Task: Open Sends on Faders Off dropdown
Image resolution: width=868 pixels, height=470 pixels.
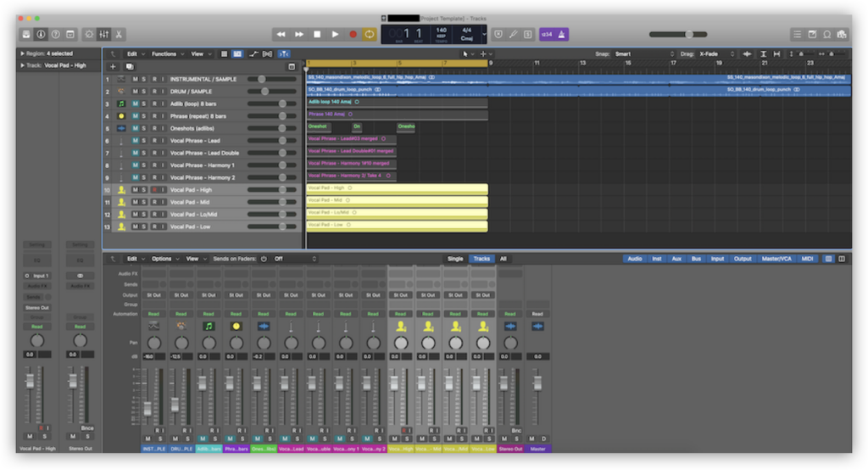Action: pyautogui.click(x=295, y=259)
